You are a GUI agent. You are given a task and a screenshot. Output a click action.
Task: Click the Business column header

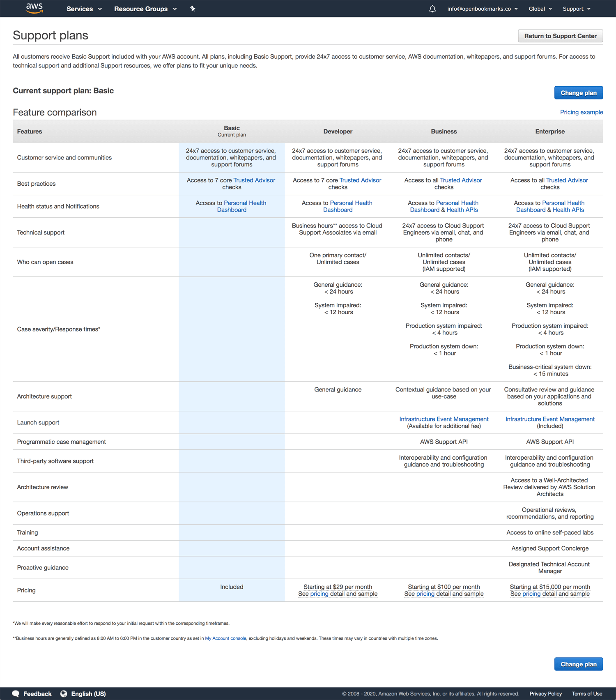click(x=444, y=131)
